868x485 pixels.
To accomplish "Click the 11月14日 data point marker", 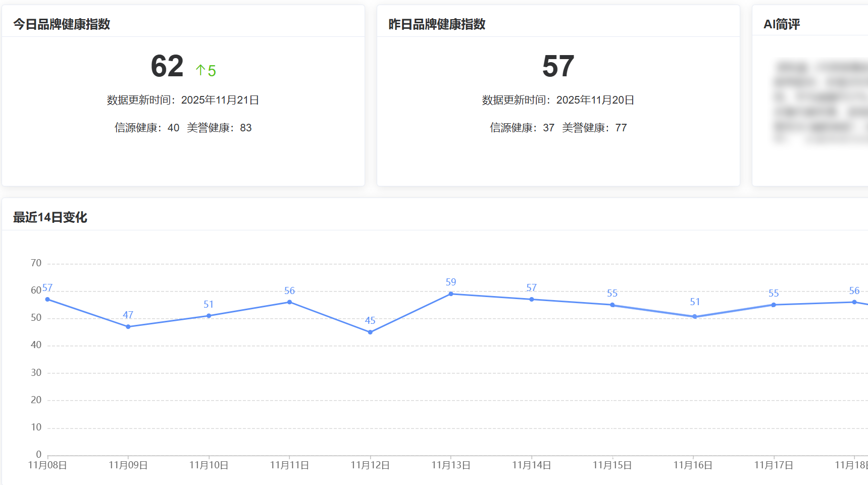I will (x=532, y=300).
